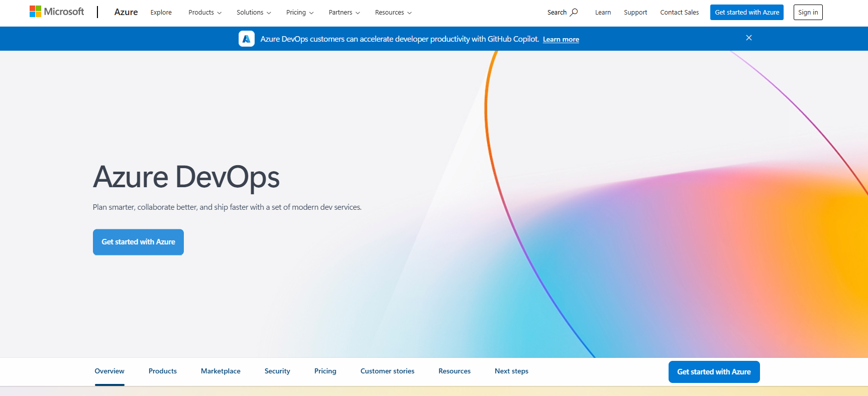Open the Explore link
868x396 pixels.
161,13
